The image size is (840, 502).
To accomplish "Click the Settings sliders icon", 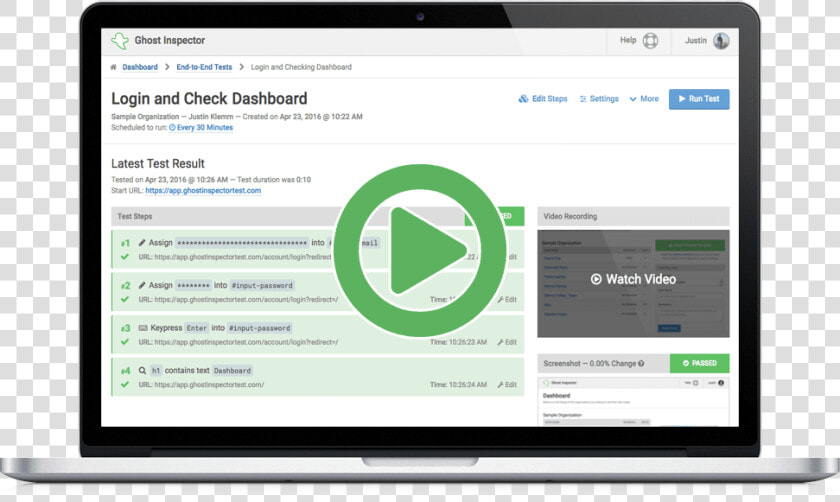I will pyautogui.click(x=583, y=99).
